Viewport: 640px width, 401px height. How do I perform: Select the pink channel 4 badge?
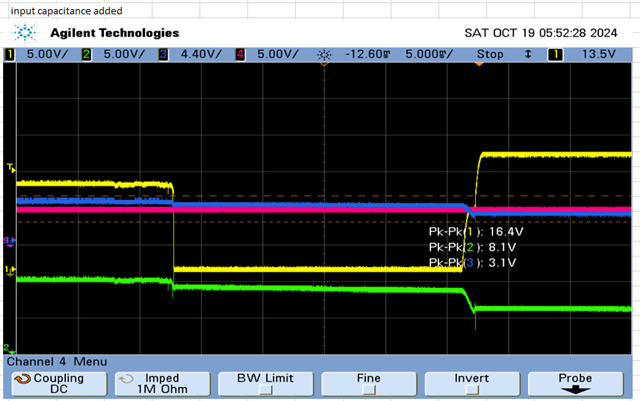tap(240, 54)
